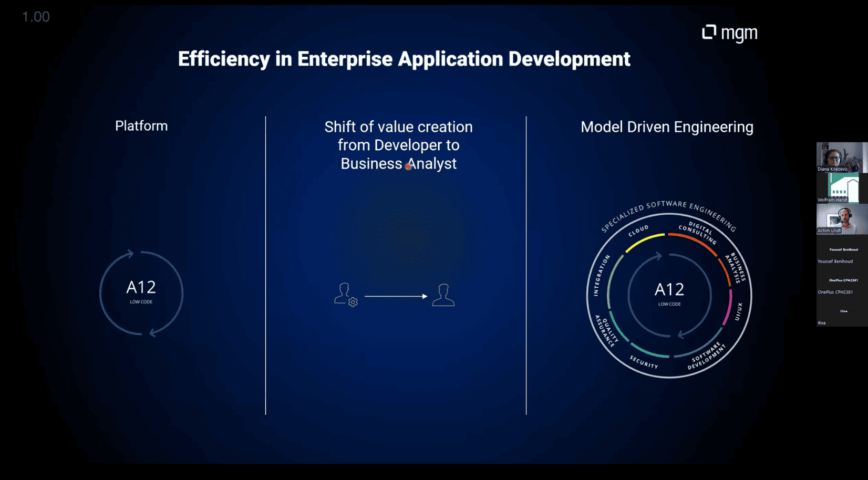Click the 'Model Driven Engineering' heading
Viewport: 868px width, 480px height.
pyautogui.click(x=667, y=127)
